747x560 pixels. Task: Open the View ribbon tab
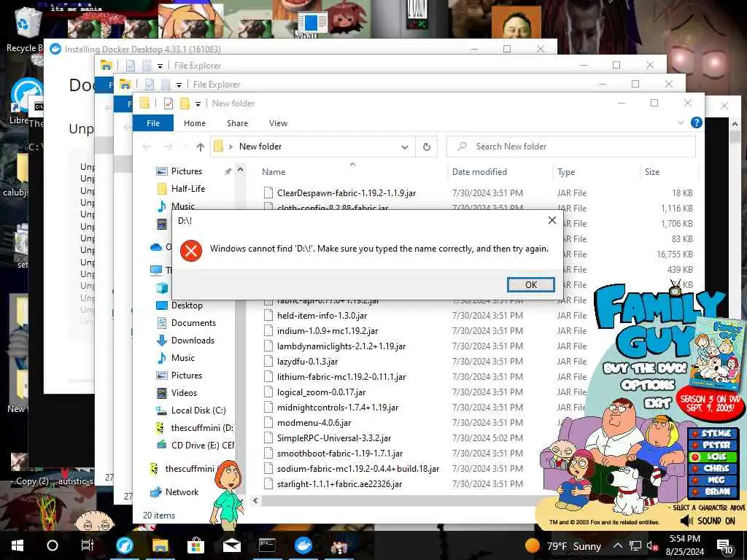click(x=278, y=122)
